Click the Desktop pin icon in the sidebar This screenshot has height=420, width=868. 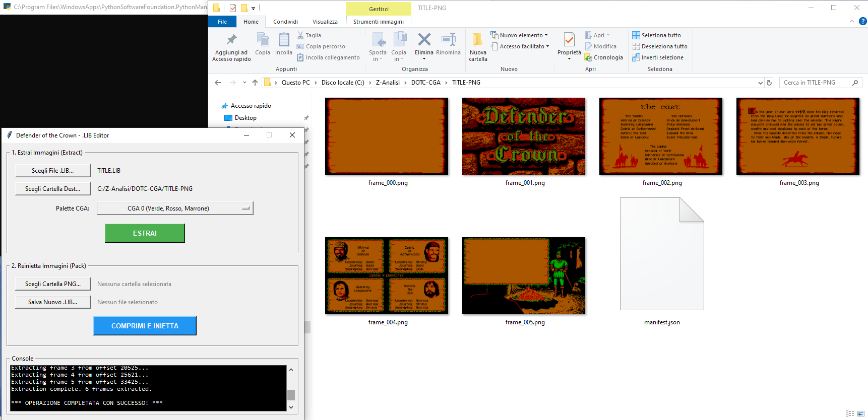[x=306, y=118]
